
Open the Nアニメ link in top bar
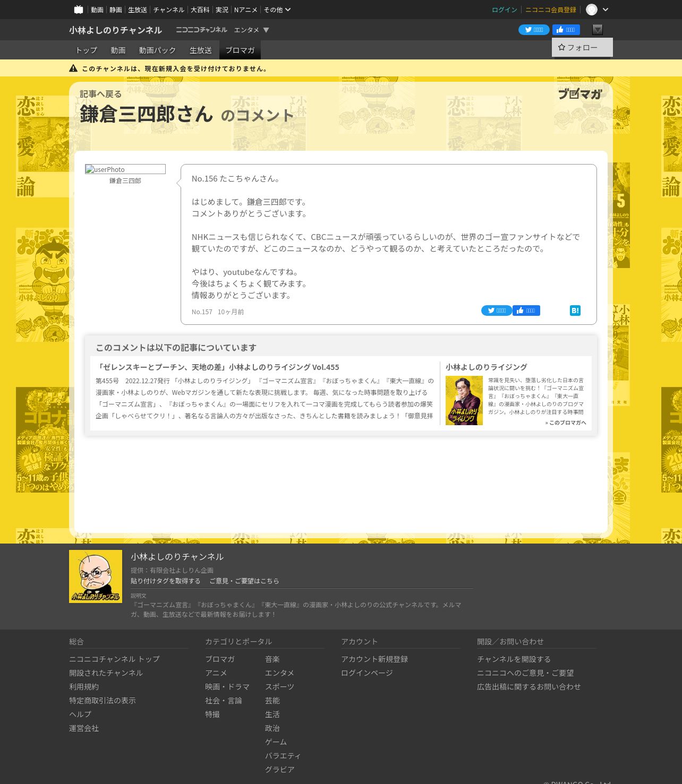[246, 10]
